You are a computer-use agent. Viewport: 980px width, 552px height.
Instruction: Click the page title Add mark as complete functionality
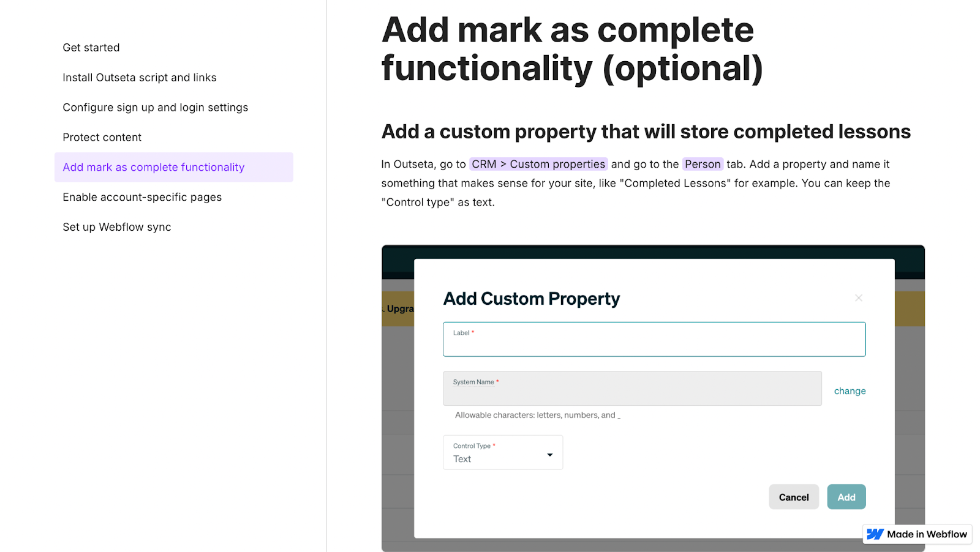[572, 49]
